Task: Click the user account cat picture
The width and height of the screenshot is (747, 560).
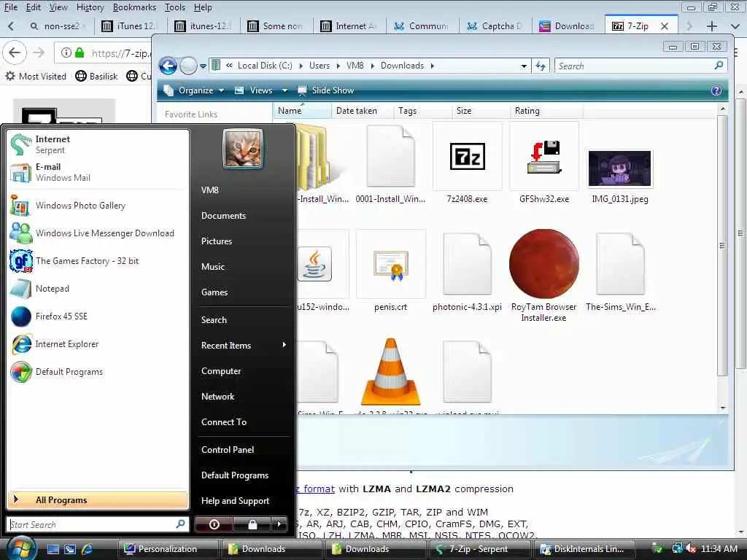Action: point(243,149)
